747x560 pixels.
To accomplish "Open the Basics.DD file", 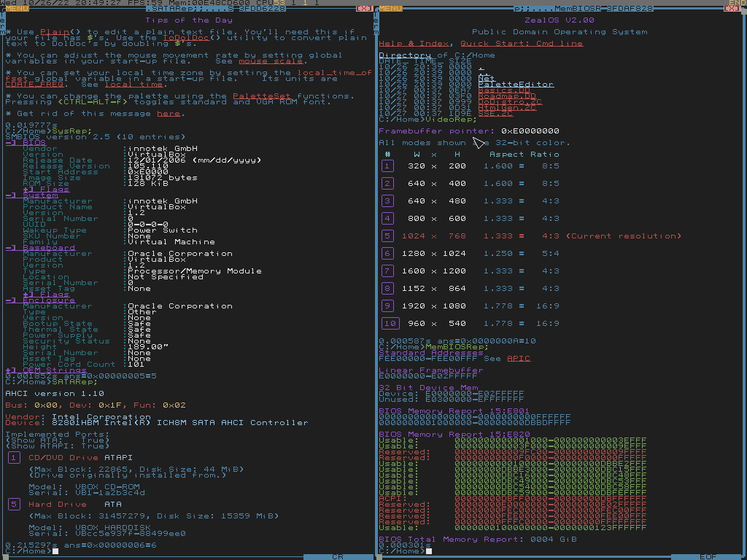I will click(504, 90).
